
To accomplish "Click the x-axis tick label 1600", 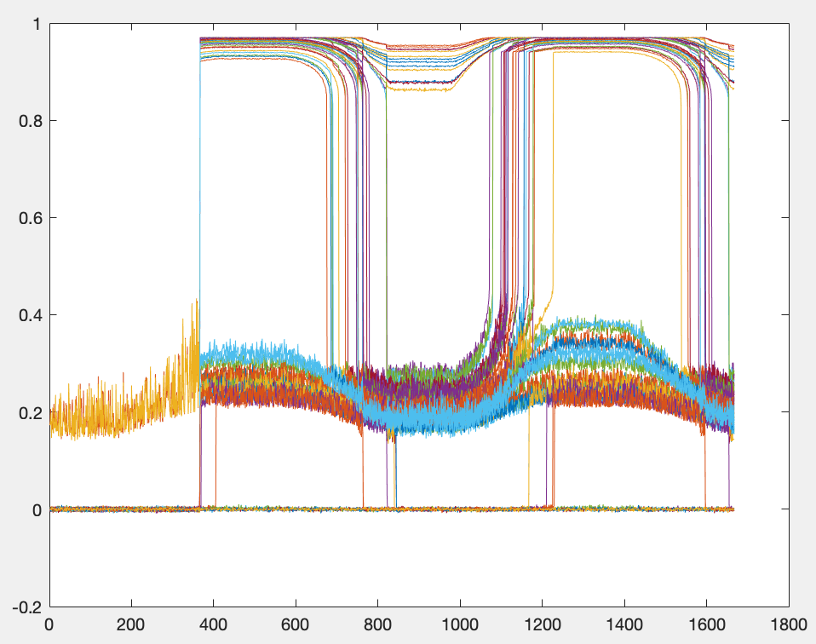I will tap(707, 624).
